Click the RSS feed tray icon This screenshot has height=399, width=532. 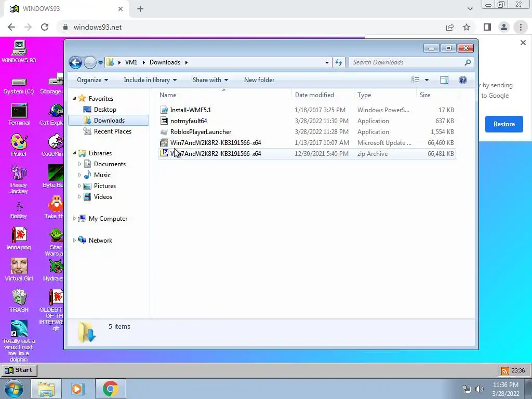coord(504,370)
